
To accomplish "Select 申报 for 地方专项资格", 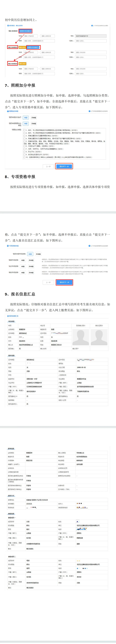I will (23, 266).
